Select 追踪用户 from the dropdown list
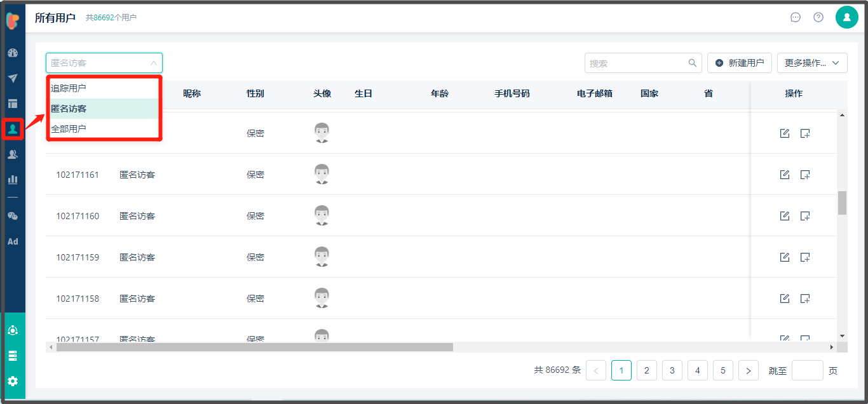This screenshot has height=404, width=868. tap(69, 88)
